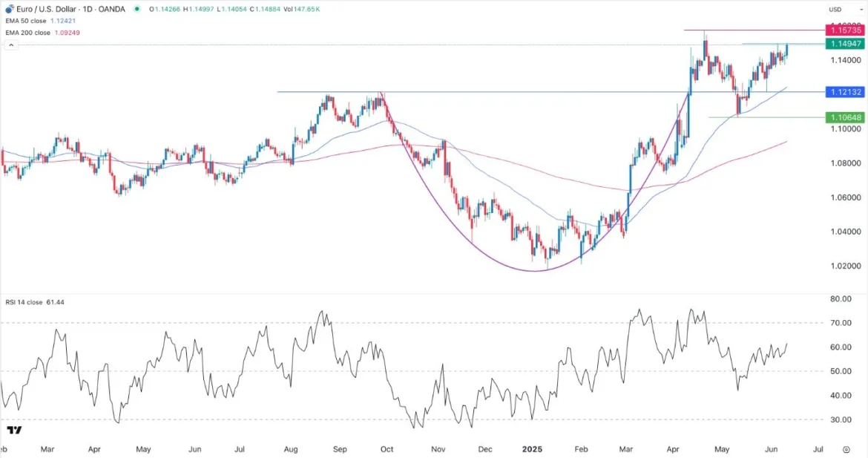The width and height of the screenshot is (868, 458).
Task: Click the 2025 marker on the time axis
Action: [x=532, y=450]
